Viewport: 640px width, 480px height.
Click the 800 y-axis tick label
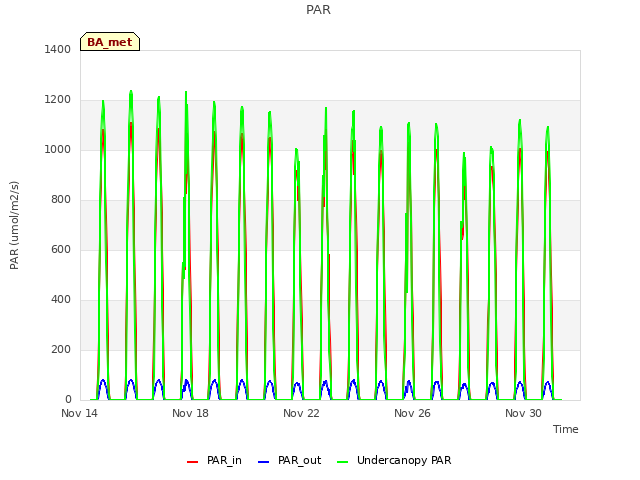61,200
